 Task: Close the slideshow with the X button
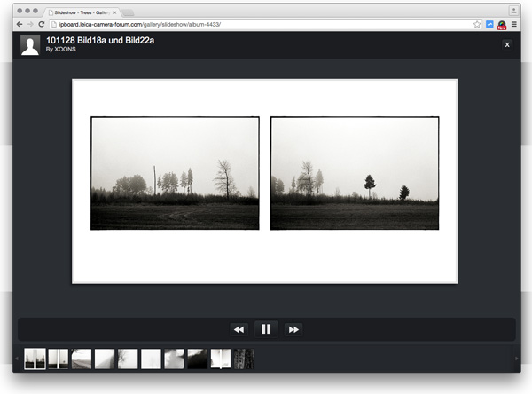507,44
